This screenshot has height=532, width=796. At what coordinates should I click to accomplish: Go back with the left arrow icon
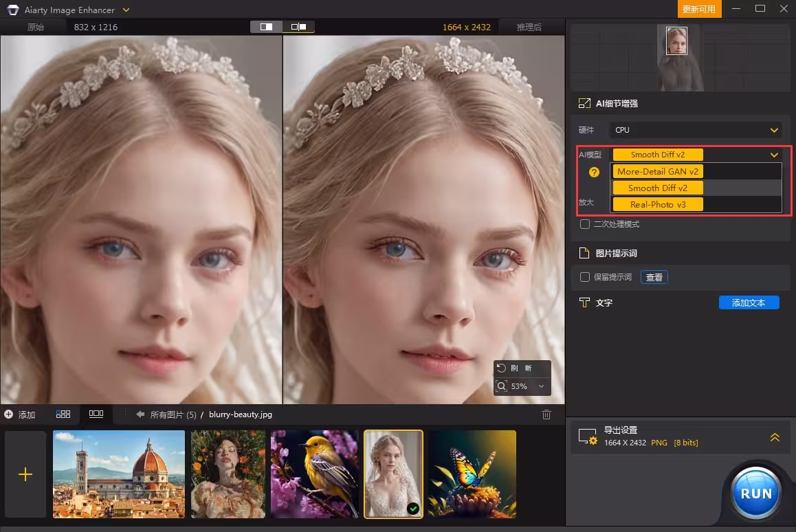(140, 414)
